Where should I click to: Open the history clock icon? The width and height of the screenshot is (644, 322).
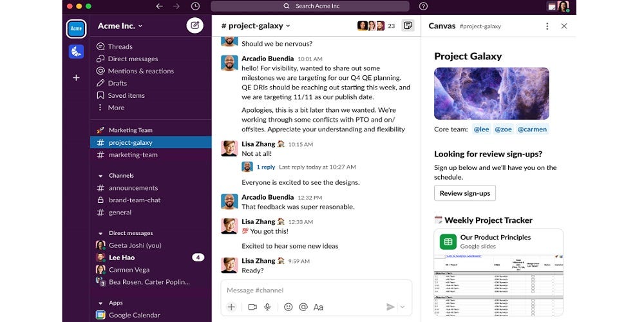coord(196,6)
